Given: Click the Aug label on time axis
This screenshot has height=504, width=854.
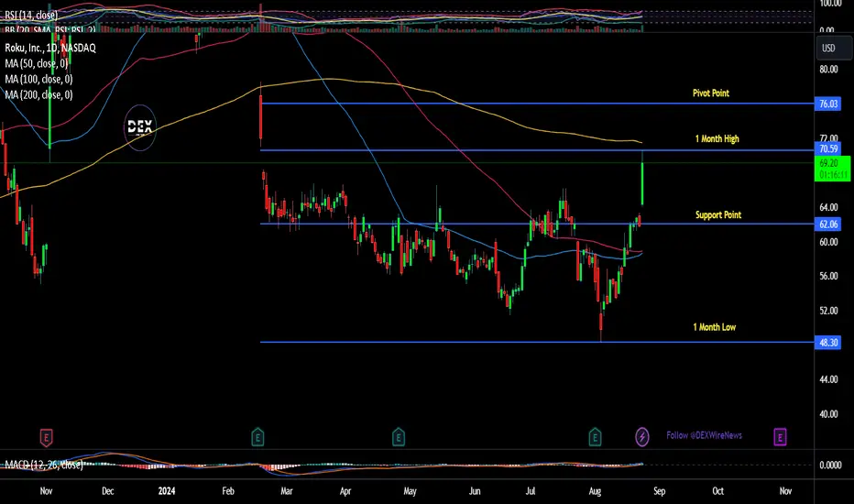Looking at the screenshot, I should (595, 491).
